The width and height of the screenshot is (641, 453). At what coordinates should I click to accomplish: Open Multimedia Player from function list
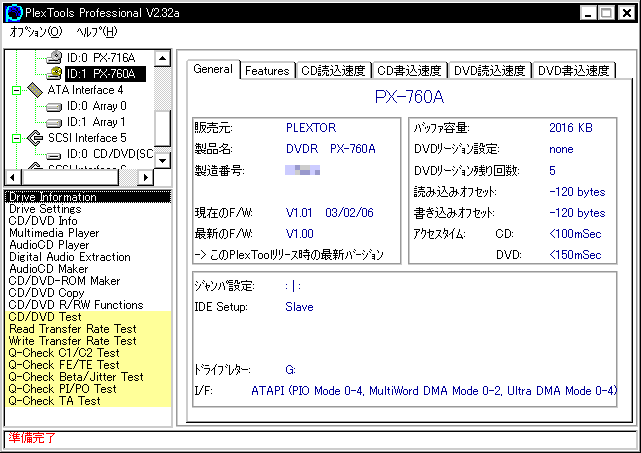[88, 233]
